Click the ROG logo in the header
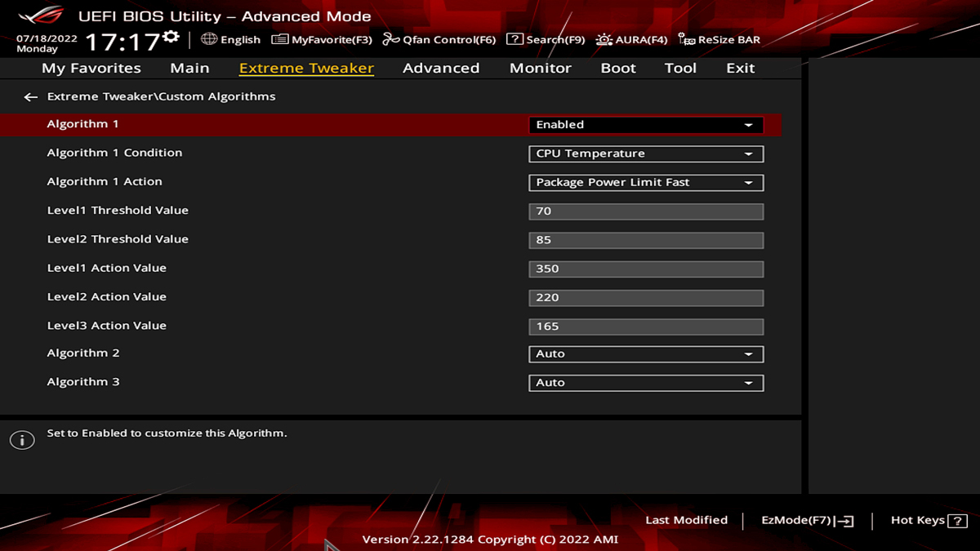Screen dimensions: 980x551 tap(40, 15)
